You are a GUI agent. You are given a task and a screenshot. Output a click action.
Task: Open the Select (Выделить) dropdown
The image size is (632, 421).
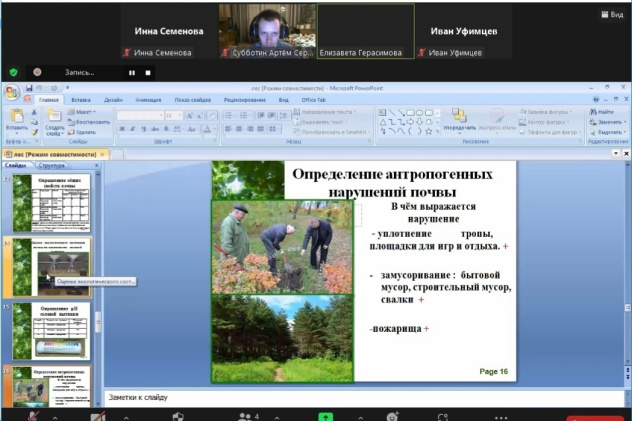[608, 132]
